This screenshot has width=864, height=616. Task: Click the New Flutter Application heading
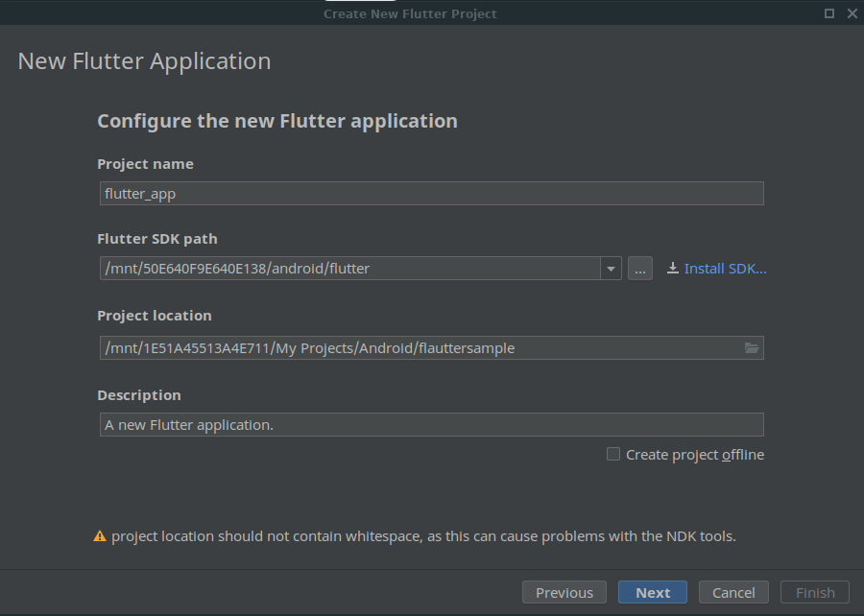(145, 61)
